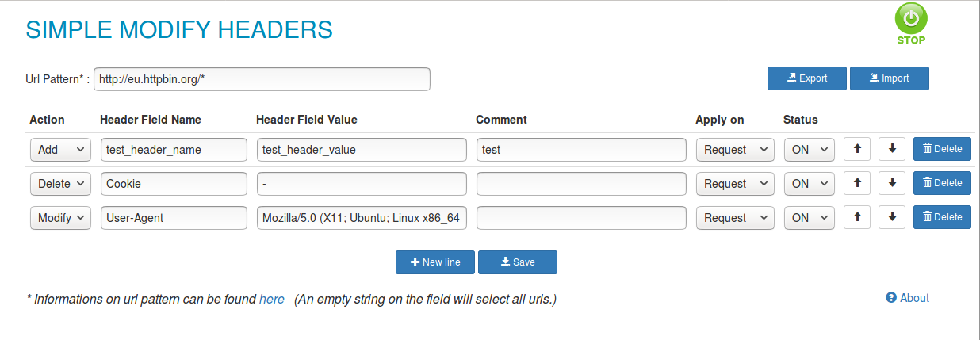Add a New line
The width and height of the screenshot is (980, 340).
[x=435, y=262]
